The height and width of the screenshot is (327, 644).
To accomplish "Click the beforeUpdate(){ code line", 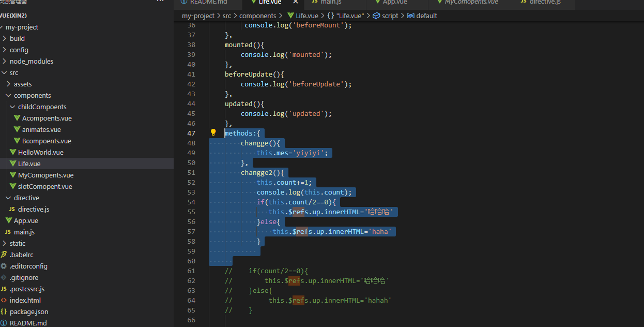I will pos(254,74).
